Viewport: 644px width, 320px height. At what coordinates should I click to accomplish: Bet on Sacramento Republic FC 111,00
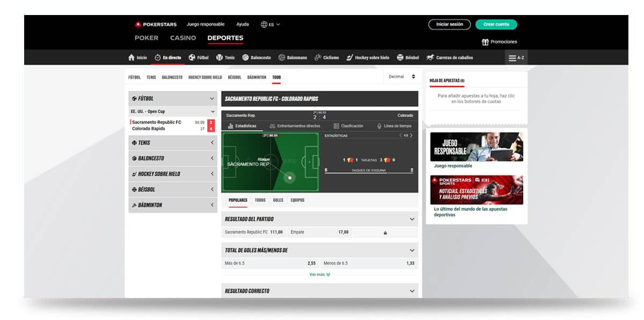point(253,232)
